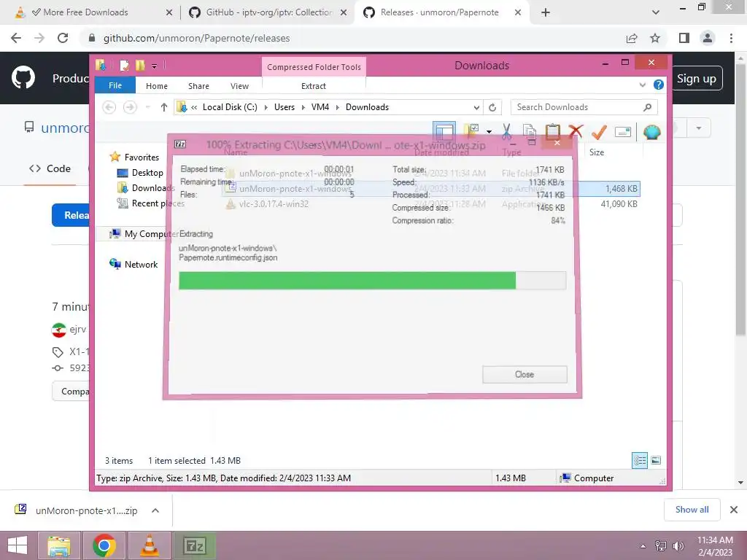Click the 7z icon in the extracting dialog title
The height and width of the screenshot is (560, 747).
(x=180, y=144)
